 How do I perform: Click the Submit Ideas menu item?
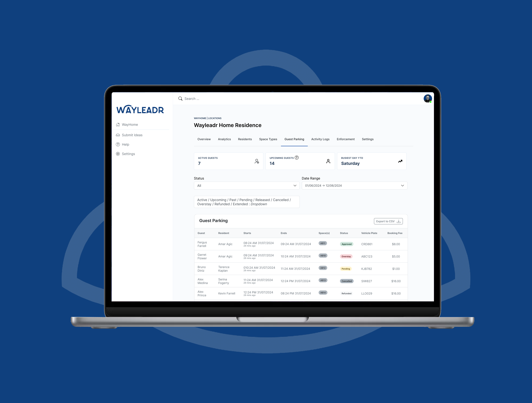coord(132,135)
